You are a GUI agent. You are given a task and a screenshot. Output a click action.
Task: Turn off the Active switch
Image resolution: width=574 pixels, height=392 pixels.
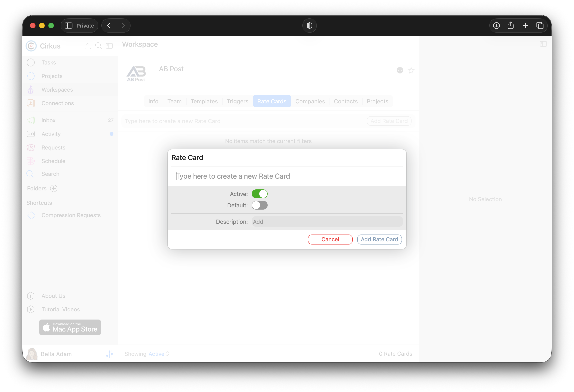(x=260, y=194)
